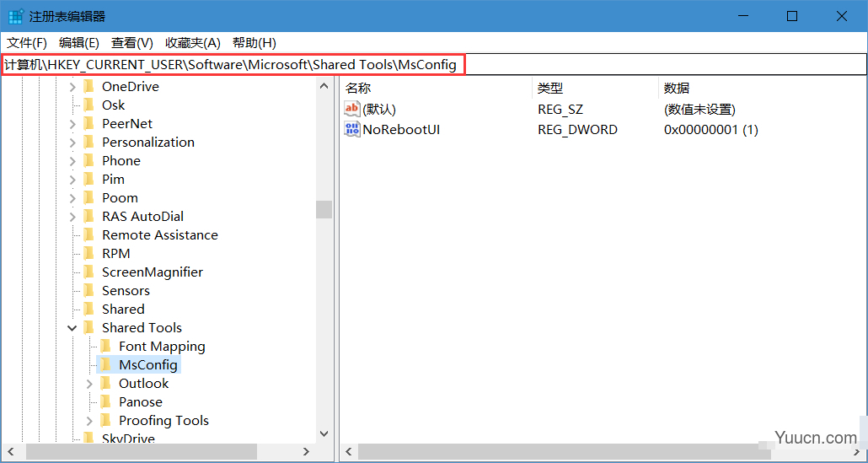Open the 编辑(E) menu

(x=79, y=43)
